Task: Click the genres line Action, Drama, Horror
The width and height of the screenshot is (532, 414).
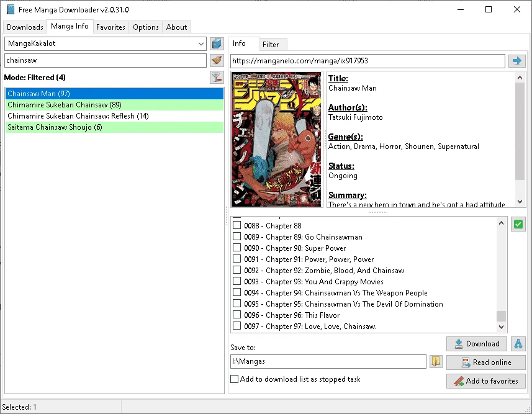Action: pyautogui.click(x=404, y=146)
